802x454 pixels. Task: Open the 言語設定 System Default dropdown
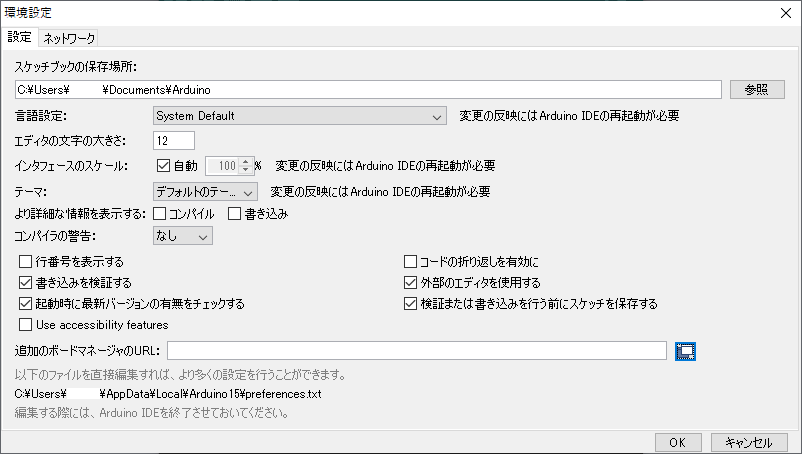point(300,116)
